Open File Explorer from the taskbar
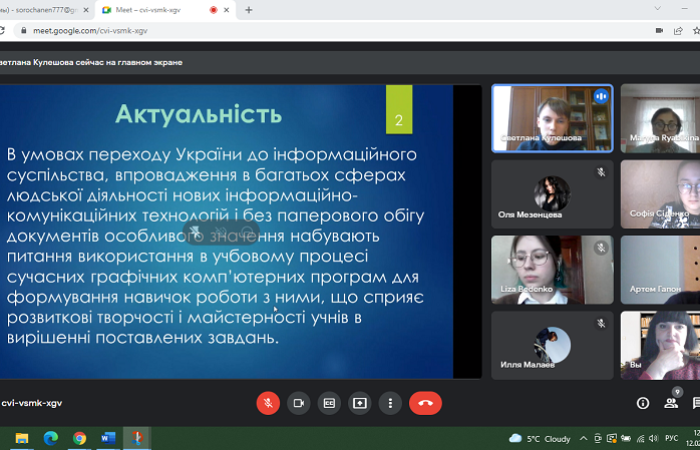This screenshot has height=450, width=700. (22, 438)
